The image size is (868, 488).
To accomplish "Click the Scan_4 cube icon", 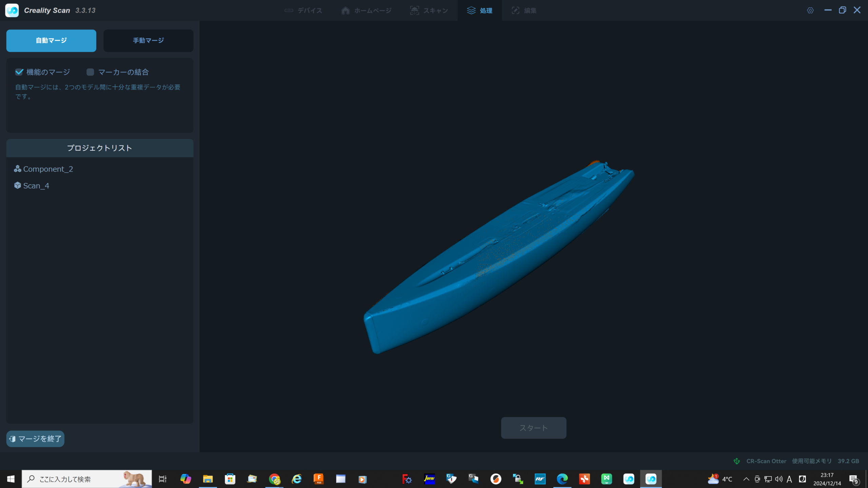I will [17, 185].
